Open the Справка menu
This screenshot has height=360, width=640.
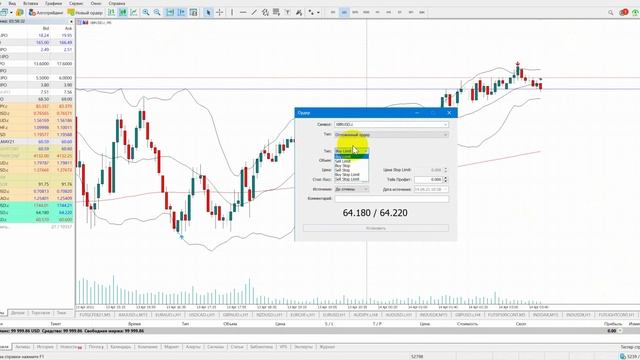[117, 3]
